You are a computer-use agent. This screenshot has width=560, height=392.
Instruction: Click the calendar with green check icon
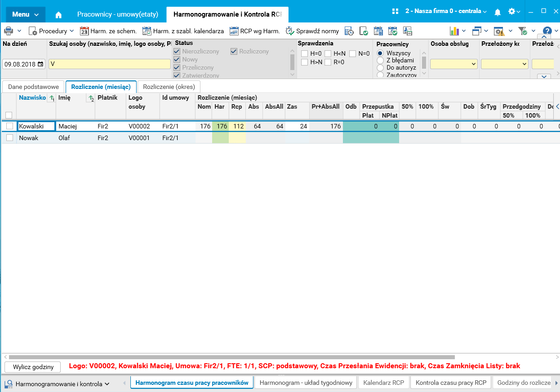393,31
